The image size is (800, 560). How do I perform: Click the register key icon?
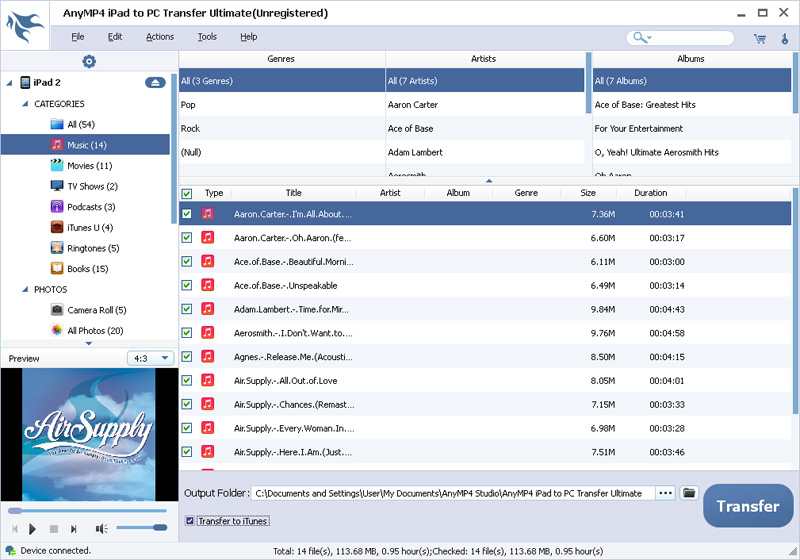pyautogui.click(x=785, y=39)
